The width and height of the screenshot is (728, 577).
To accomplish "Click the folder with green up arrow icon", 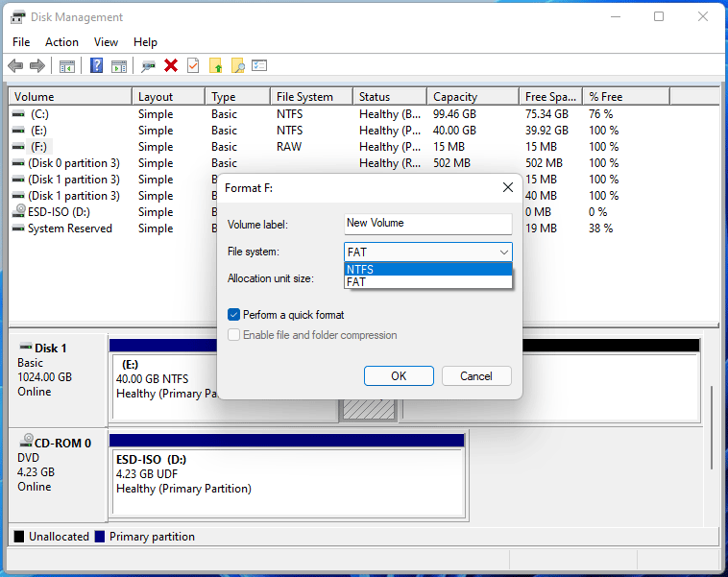I will [215, 65].
